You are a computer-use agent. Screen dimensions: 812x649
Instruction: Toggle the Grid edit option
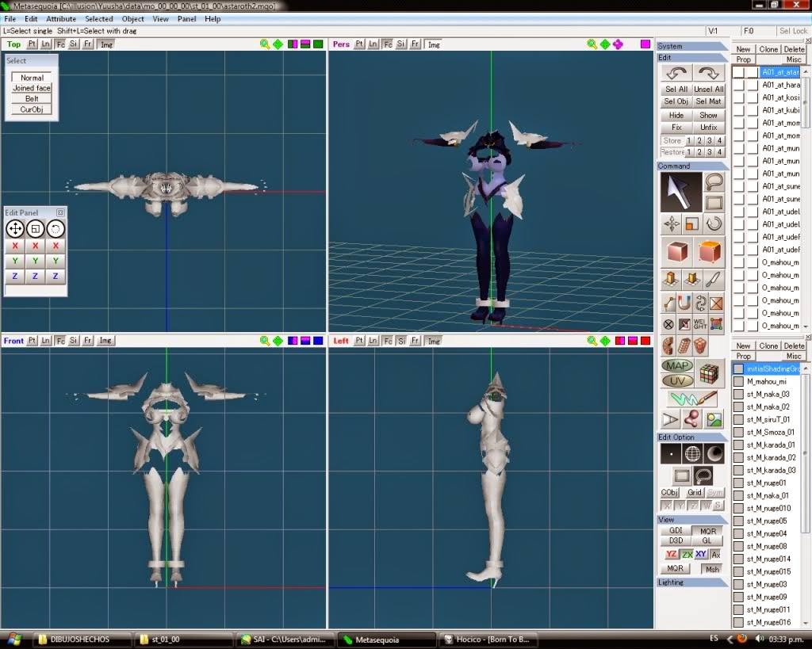pyautogui.click(x=694, y=492)
